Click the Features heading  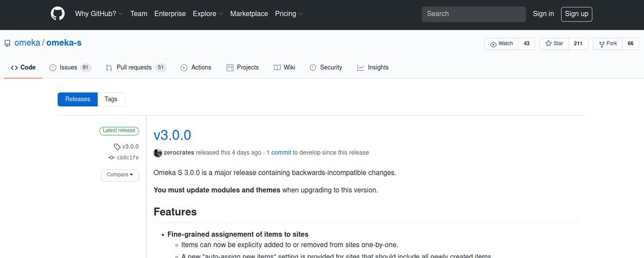tap(176, 212)
